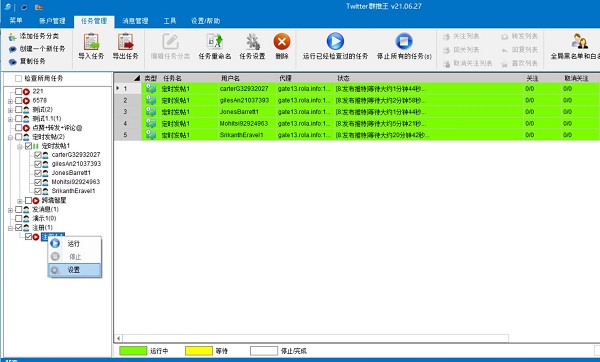Check the 221 task checkbox
Viewport: 600px width, 362px height.
(x=18, y=91)
